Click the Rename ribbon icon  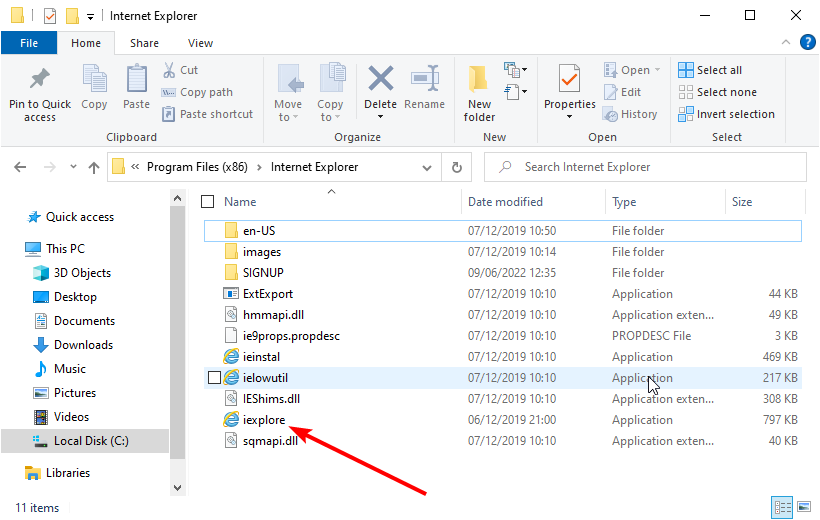(x=425, y=78)
